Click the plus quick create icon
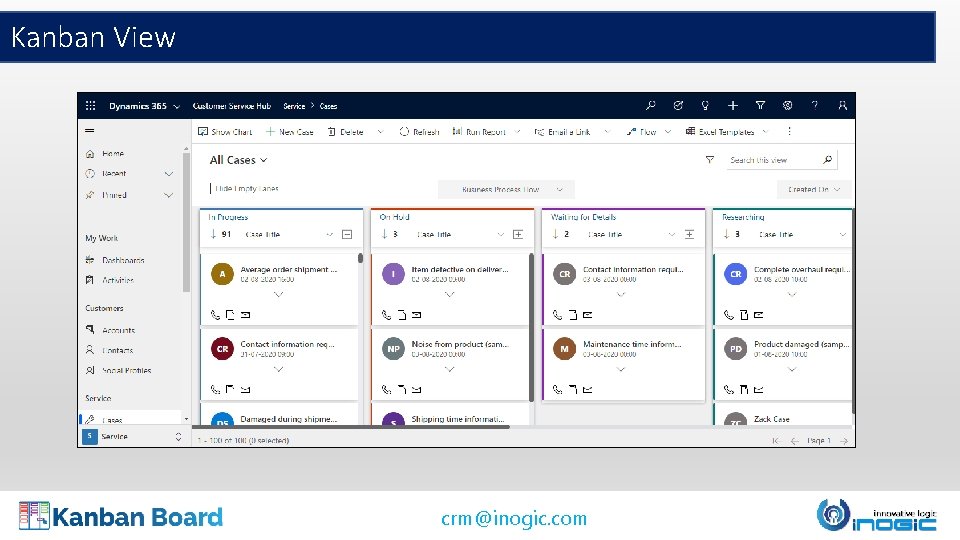Viewport: 960px width, 540px height. click(x=732, y=105)
